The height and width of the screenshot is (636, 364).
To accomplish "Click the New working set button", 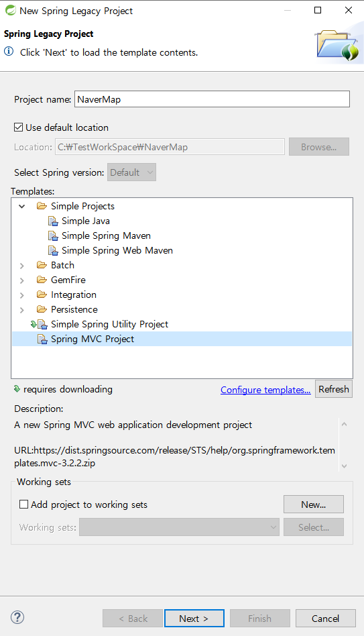I will tap(314, 505).
